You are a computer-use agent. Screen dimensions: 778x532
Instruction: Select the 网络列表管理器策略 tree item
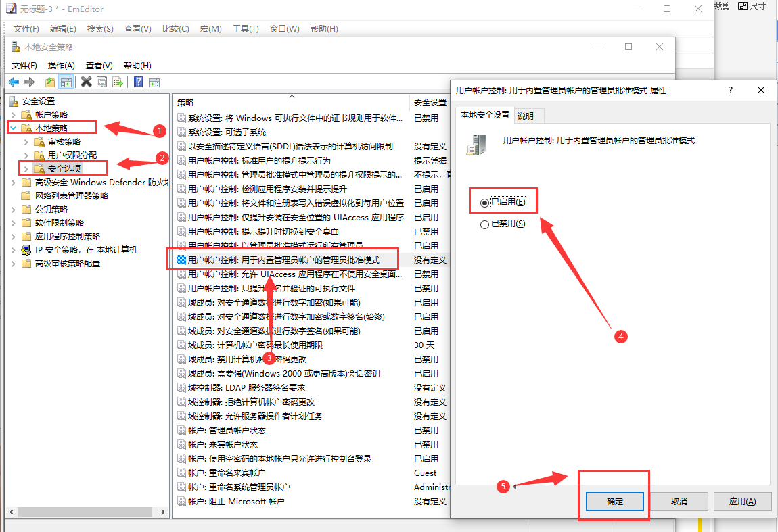tap(72, 196)
